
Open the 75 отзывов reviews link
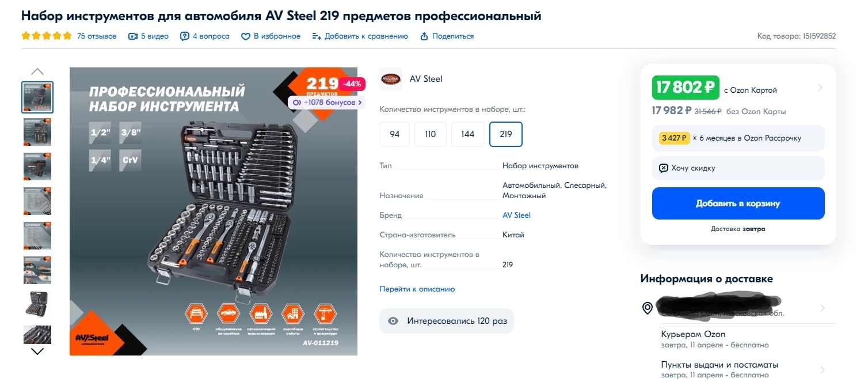(97, 36)
